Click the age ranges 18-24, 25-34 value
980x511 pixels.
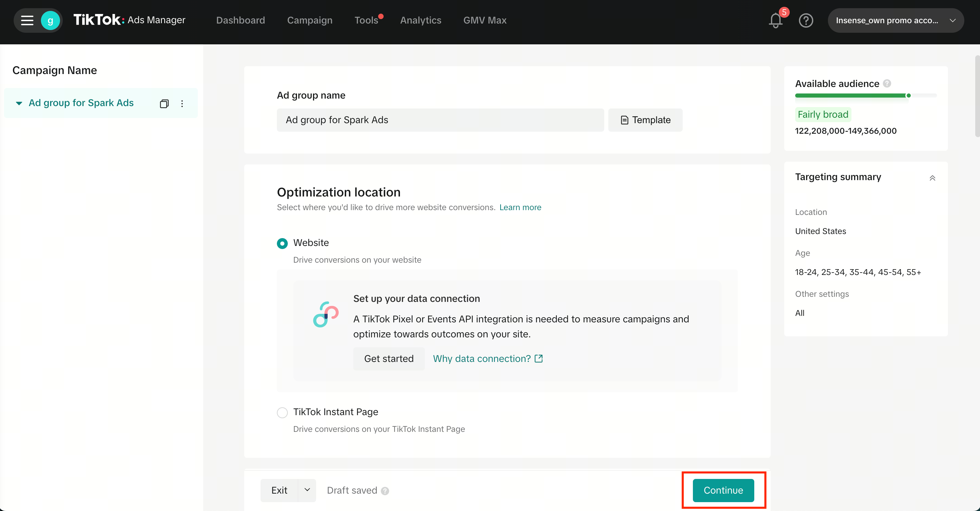click(858, 272)
